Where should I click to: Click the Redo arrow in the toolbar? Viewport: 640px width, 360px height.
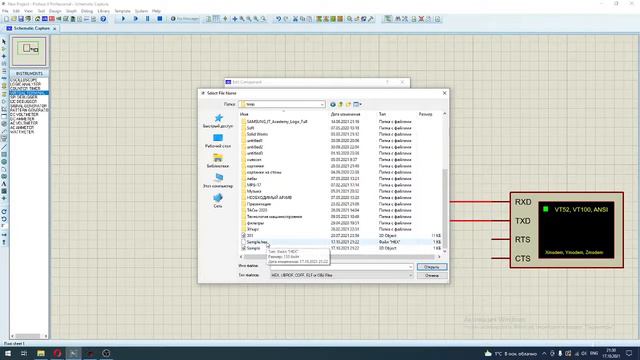click(x=286, y=19)
